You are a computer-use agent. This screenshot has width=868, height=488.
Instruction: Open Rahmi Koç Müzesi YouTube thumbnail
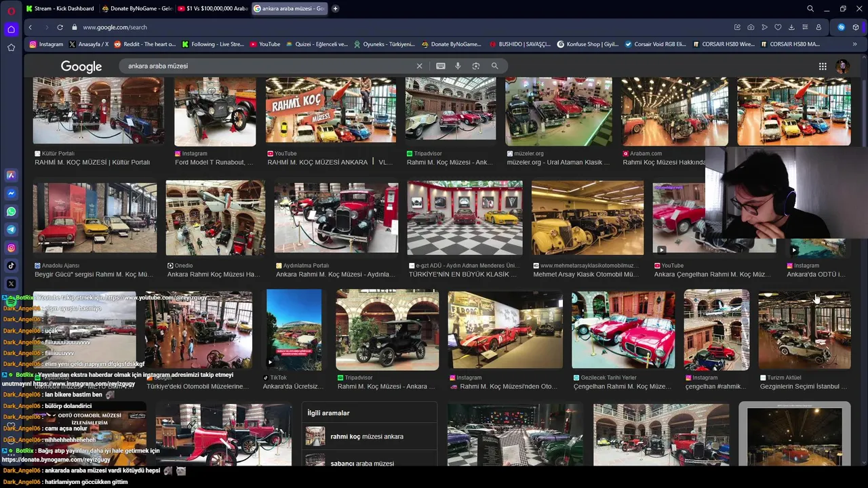pos(331,110)
